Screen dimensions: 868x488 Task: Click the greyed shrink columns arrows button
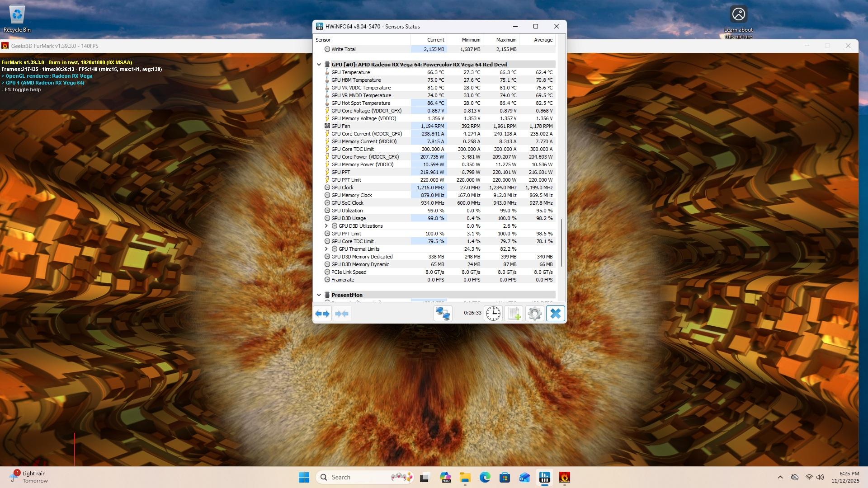pos(342,314)
